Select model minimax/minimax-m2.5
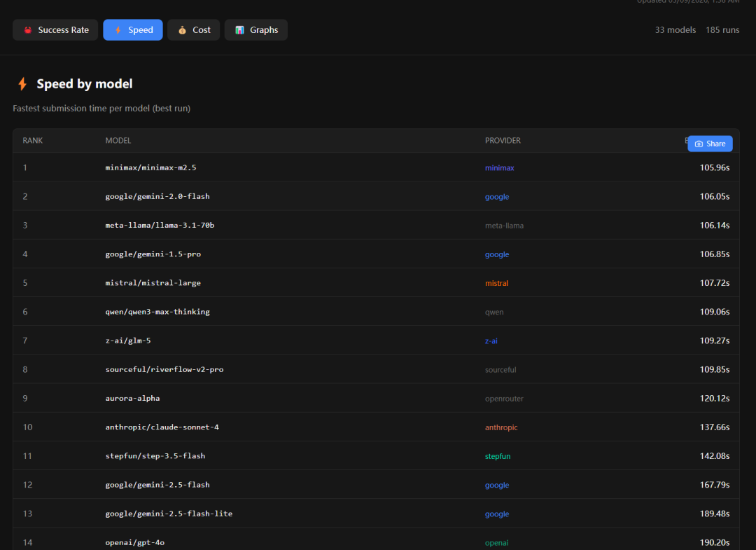 151,168
